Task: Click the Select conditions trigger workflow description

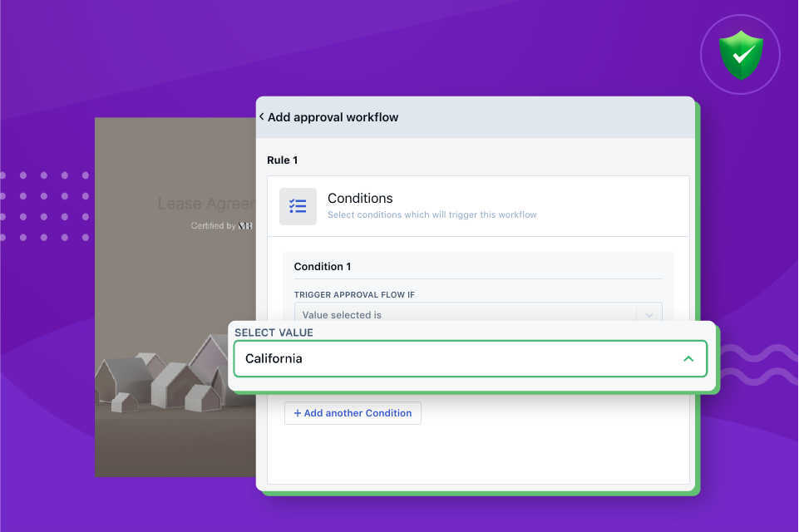Action: (x=432, y=214)
